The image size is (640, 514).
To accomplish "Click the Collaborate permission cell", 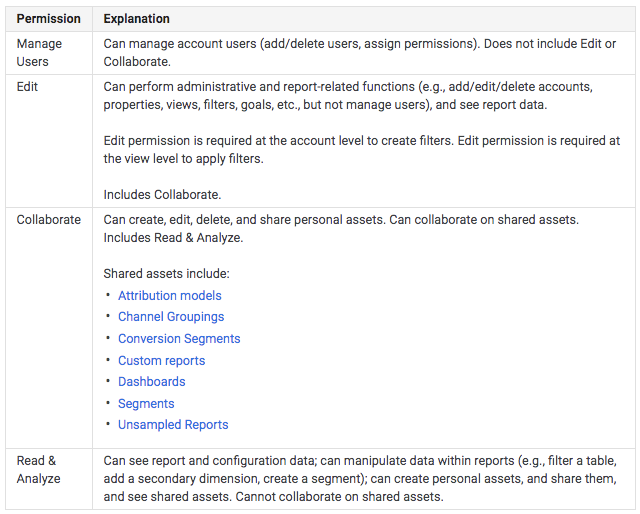I will pos(48,219).
